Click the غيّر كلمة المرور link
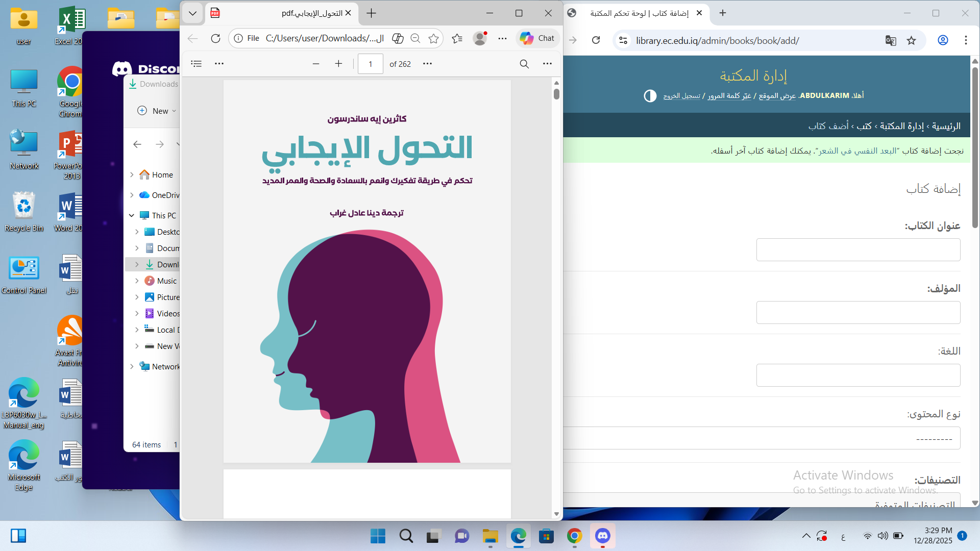The width and height of the screenshot is (980, 551). tap(729, 96)
